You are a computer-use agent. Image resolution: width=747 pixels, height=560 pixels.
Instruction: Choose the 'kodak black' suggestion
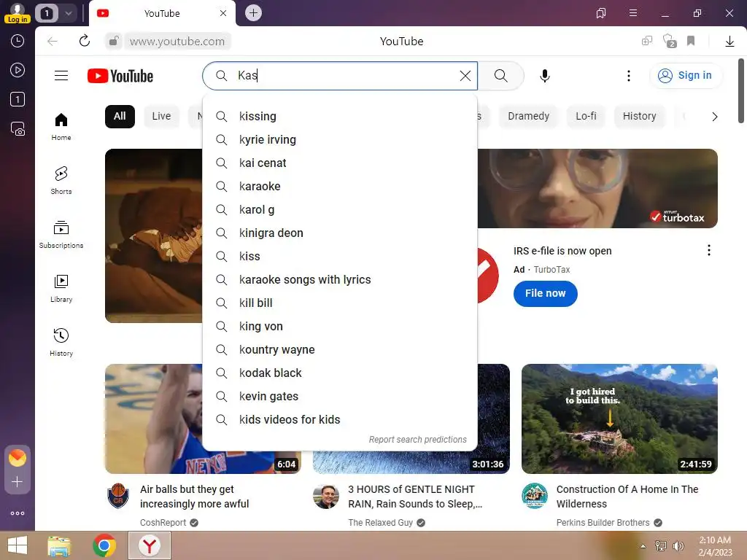click(x=340, y=373)
